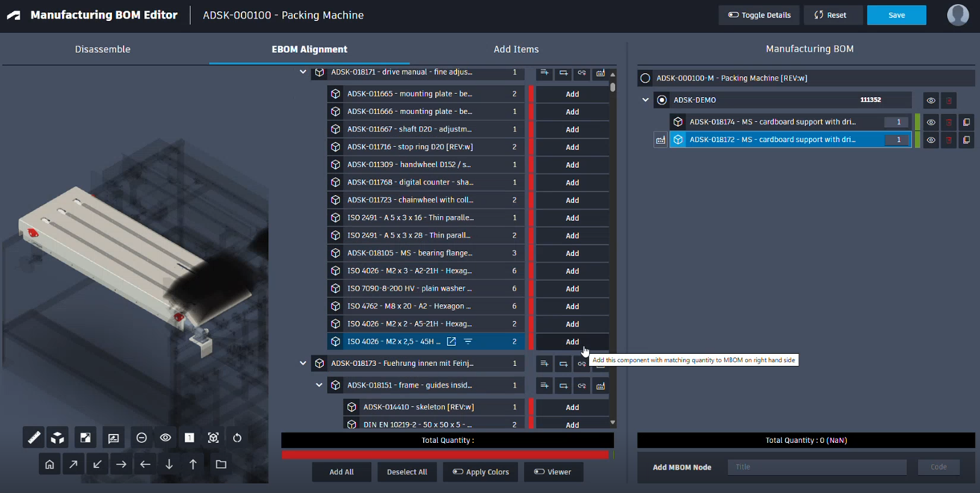Open the markup annotation tool
The width and height of the screenshot is (980, 493).
click(x=113, y=438)
